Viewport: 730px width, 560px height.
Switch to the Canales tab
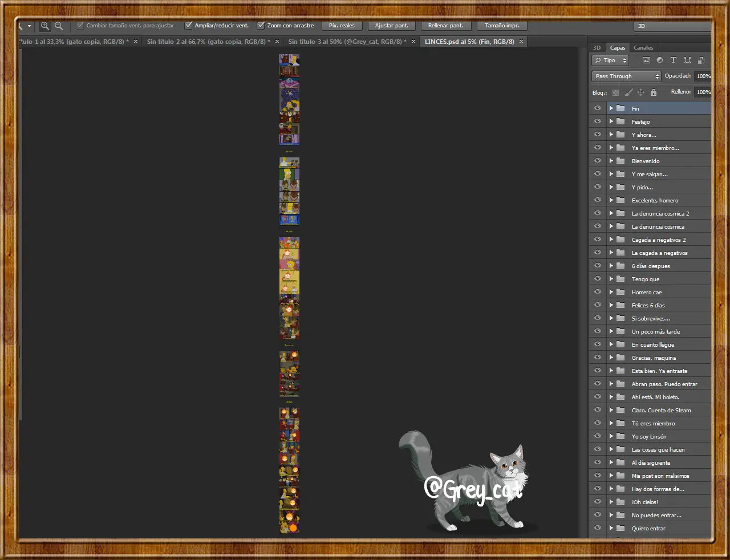pyautogui.click(x=643, y=48)
